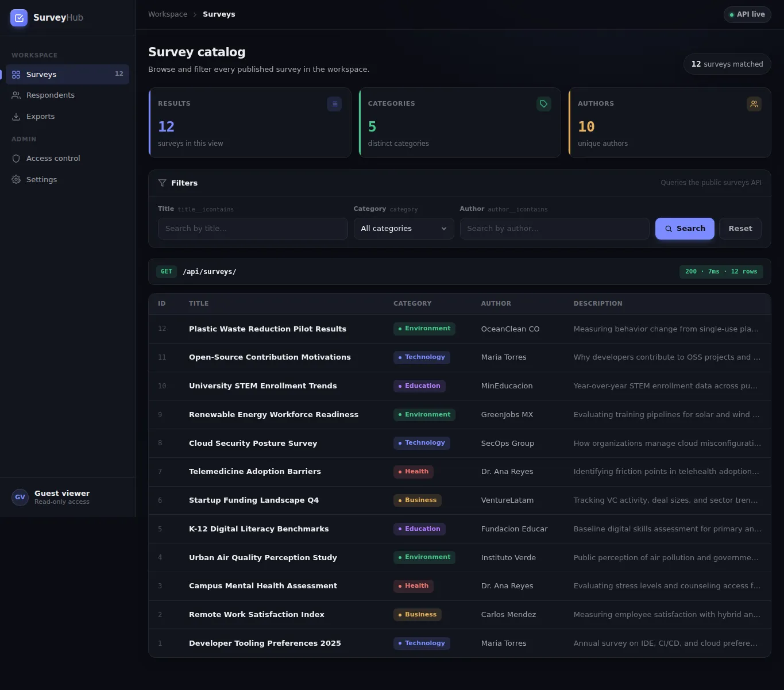Viewport: 784px width, 690px height.
Task: Click author MinEducacion
Action: pyautogui.click(x=507, y=386)
